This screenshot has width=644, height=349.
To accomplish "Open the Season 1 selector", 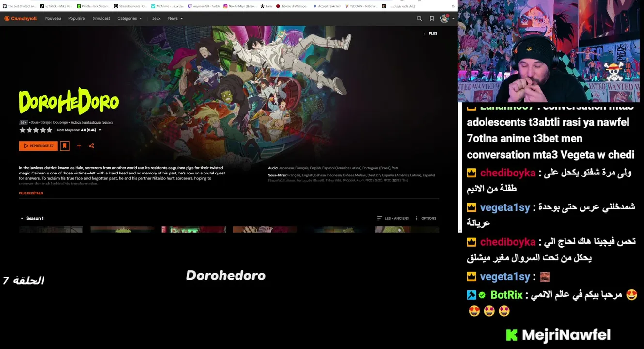I will pyautogui.click(x=32, y=218).
